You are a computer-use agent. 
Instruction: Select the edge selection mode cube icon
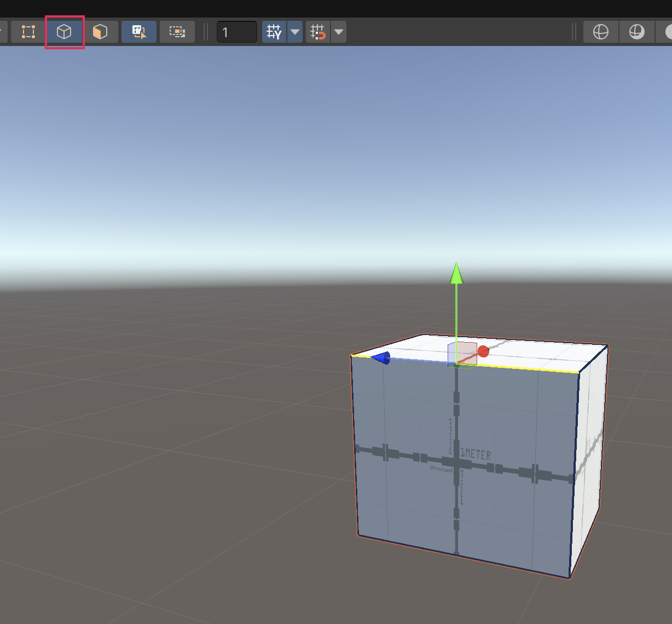65,32
